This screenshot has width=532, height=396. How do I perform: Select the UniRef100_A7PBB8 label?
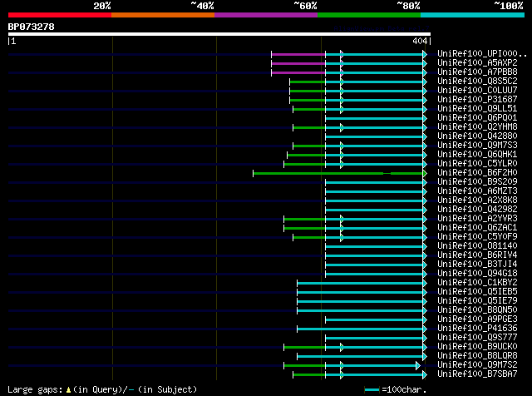(x=477, y=72)
